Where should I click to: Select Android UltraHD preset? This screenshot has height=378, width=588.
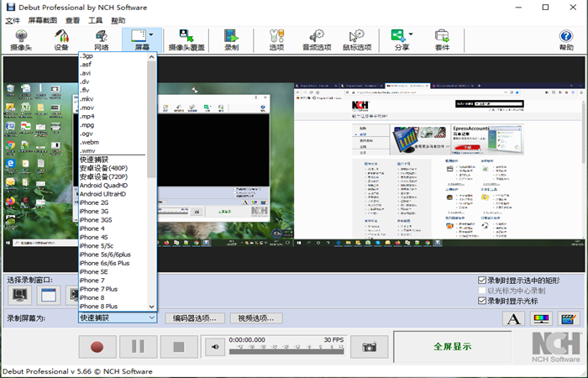[x=113, y=194]
